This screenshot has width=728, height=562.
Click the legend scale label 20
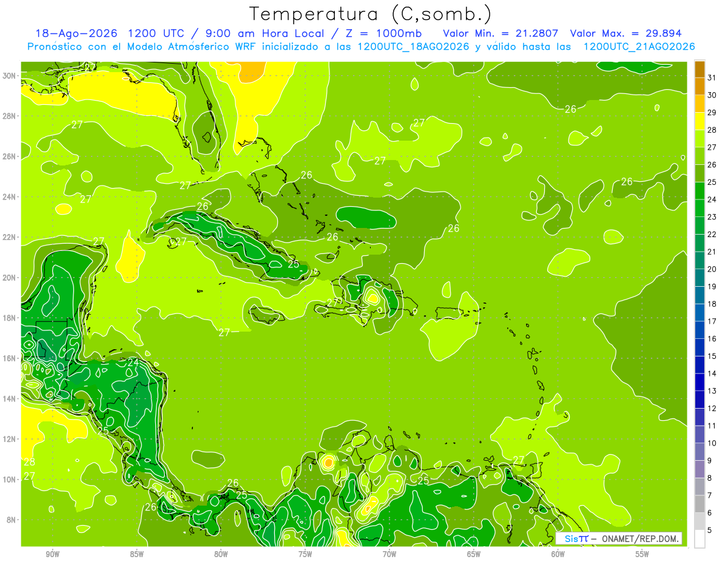(x=713, y=269)
